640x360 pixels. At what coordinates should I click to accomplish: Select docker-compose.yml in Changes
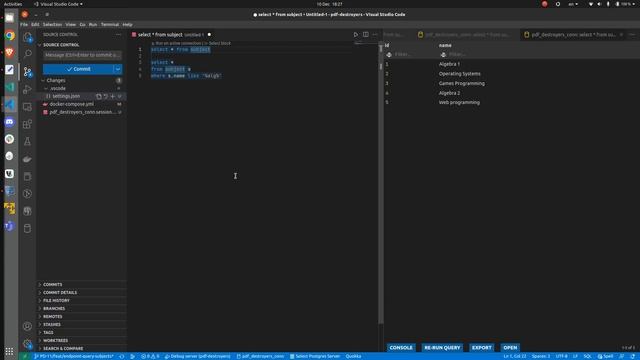tap(71, 104)
